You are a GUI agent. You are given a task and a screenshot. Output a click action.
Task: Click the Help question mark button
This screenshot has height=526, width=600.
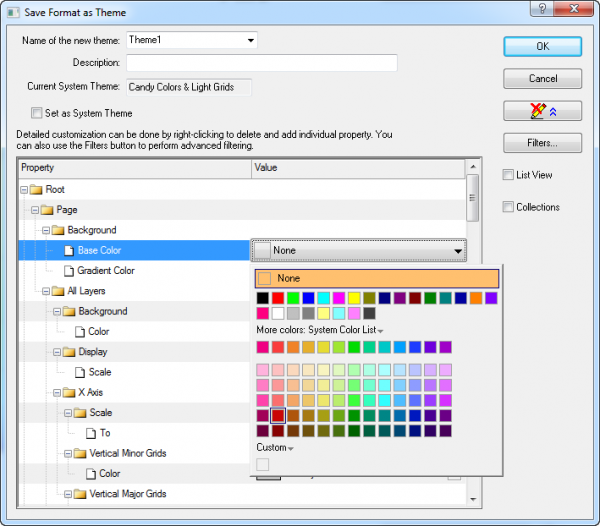542,8
